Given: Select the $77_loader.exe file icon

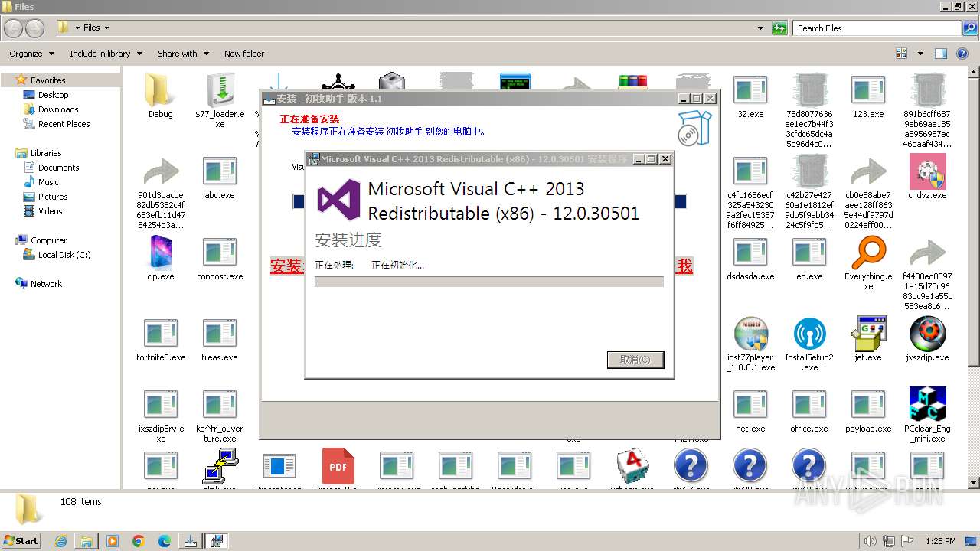Looking at the screenshot, I should click(x=220, y=90).
